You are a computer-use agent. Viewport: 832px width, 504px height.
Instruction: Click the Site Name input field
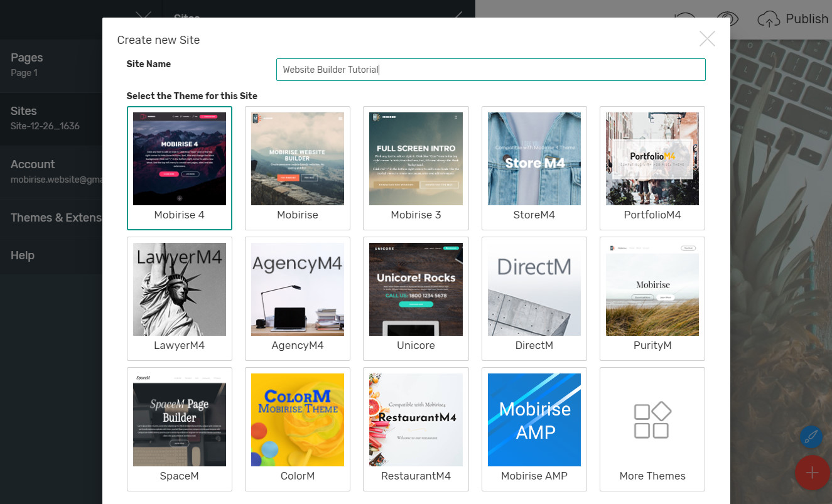coord(490,70)
